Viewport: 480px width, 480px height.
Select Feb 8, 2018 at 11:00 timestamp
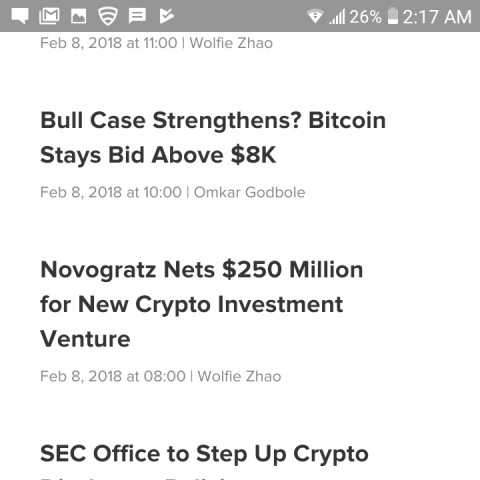(x=109, y=43)
